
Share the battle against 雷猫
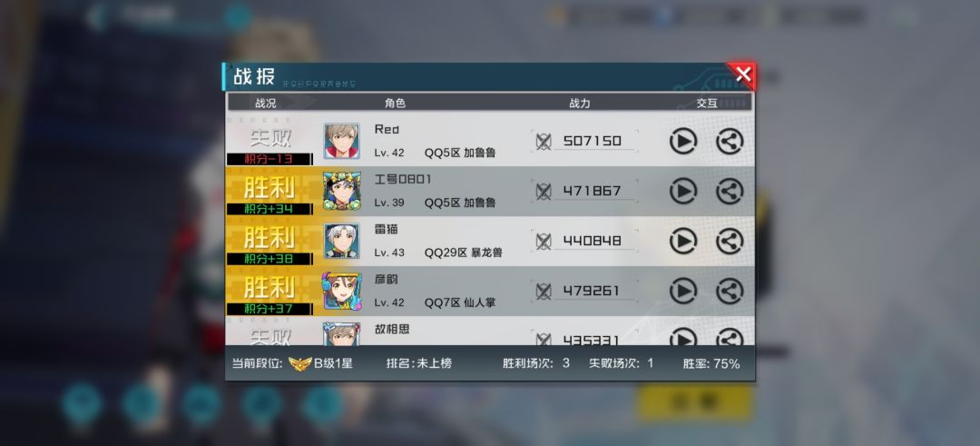pyautogui.click(x=730, y=241)
